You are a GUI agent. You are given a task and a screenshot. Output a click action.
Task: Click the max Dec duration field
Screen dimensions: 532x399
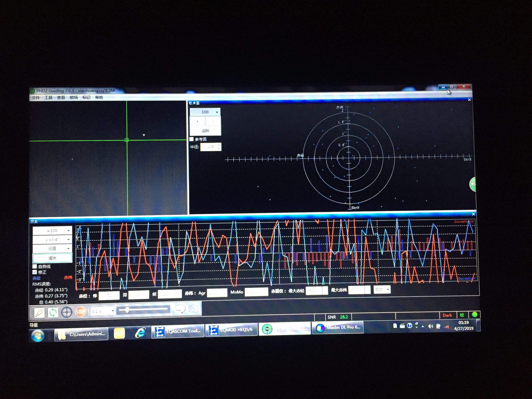pyautogui.click(x=356, y=290)
